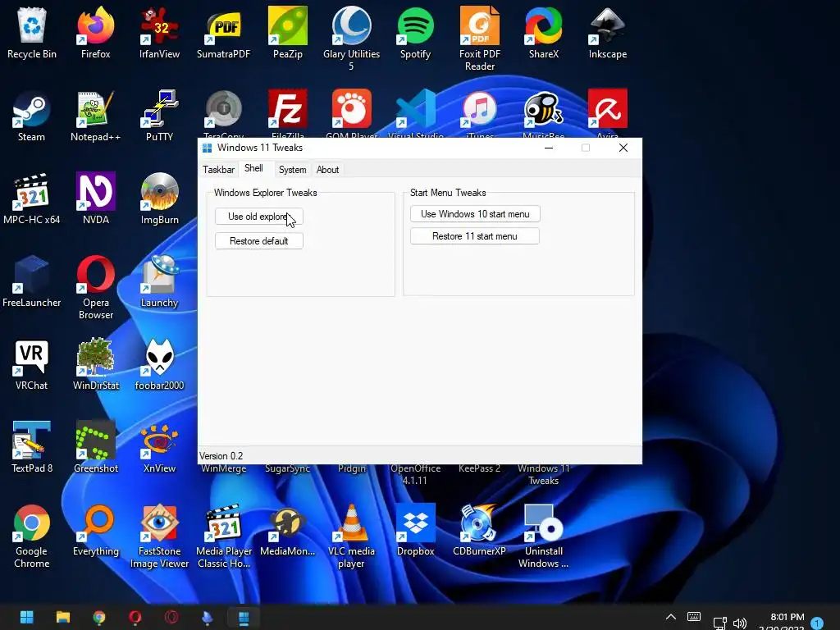The width and height of the screenshot is (840, 630).
Task: Select the Uninstall Windows desktop icon
Action: coord(544,536)
